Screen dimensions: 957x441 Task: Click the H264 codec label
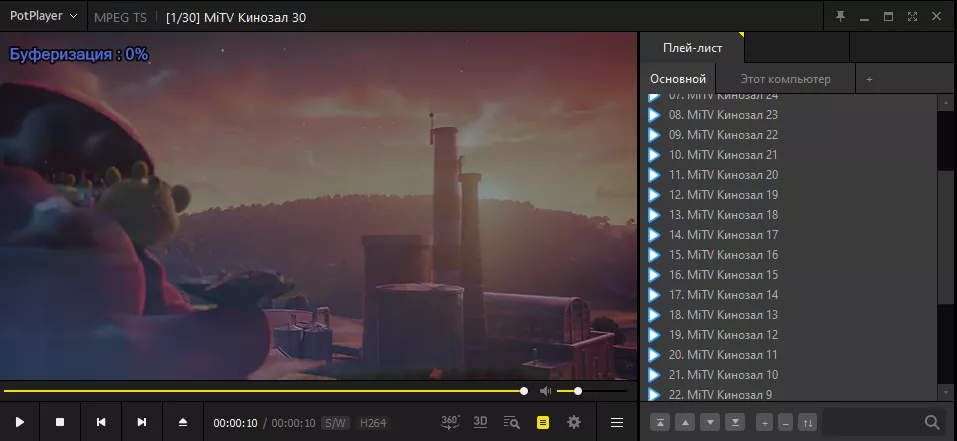[x=373, y=423]
